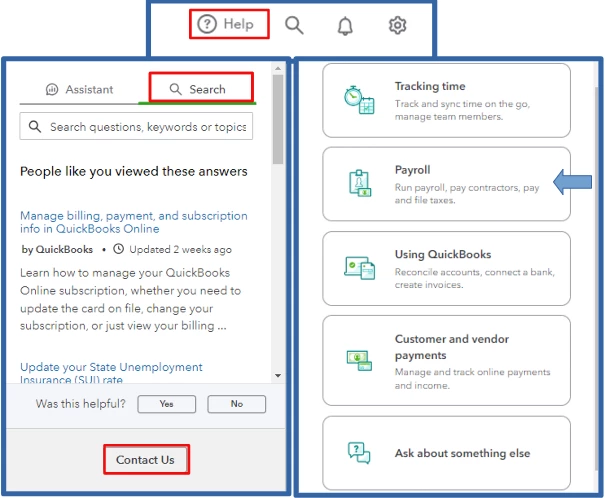Click the Using QuickBooks laptop icon
Viewport: 606px width, 498px height.
[359, 268]
